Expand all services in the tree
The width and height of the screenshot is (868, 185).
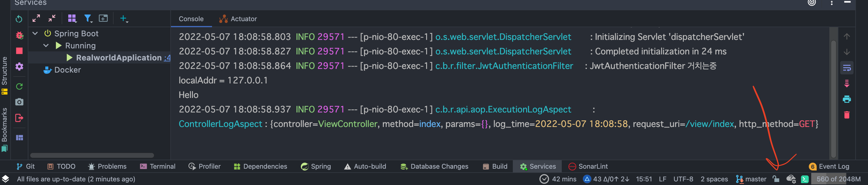click(x=36, y=18)
